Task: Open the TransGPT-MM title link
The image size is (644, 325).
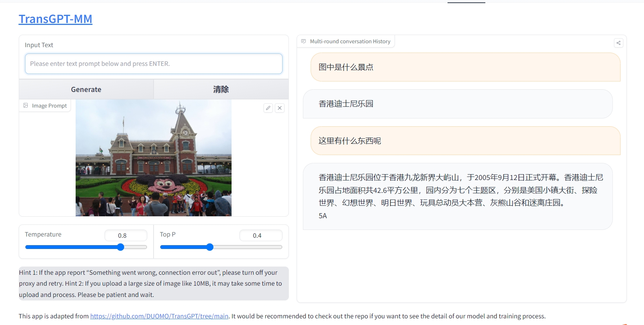Action: click(55, 19)
